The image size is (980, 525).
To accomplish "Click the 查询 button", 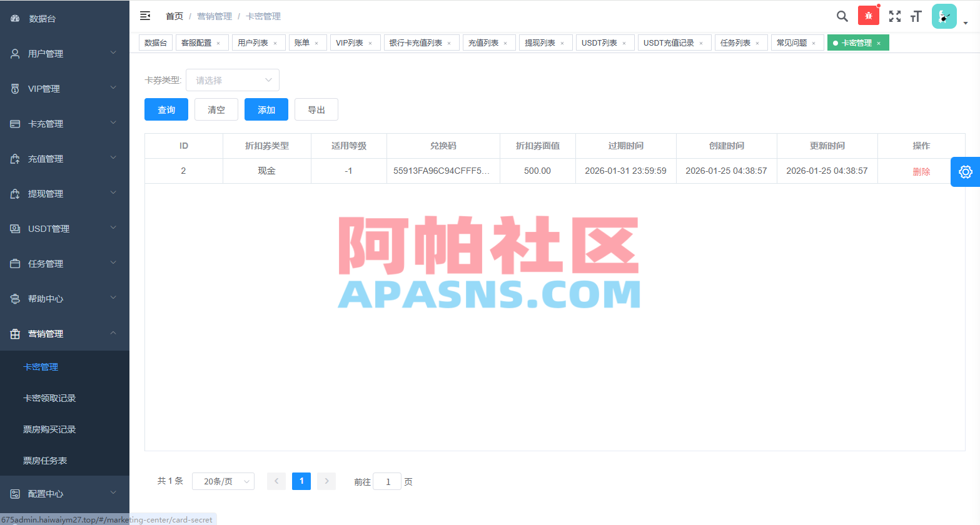I will coord(166,109).
